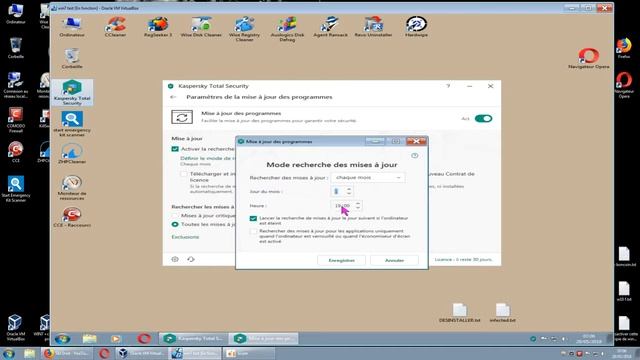Check Télécharger et installer checkbox
640x360 pixels.
[x=184, y=174]
